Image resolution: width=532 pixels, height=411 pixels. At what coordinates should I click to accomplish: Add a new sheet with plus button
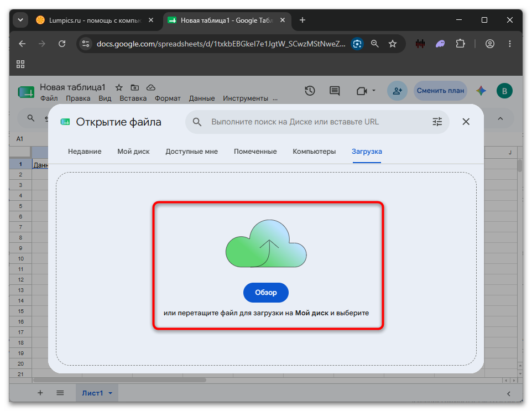(x=40, y=393)
